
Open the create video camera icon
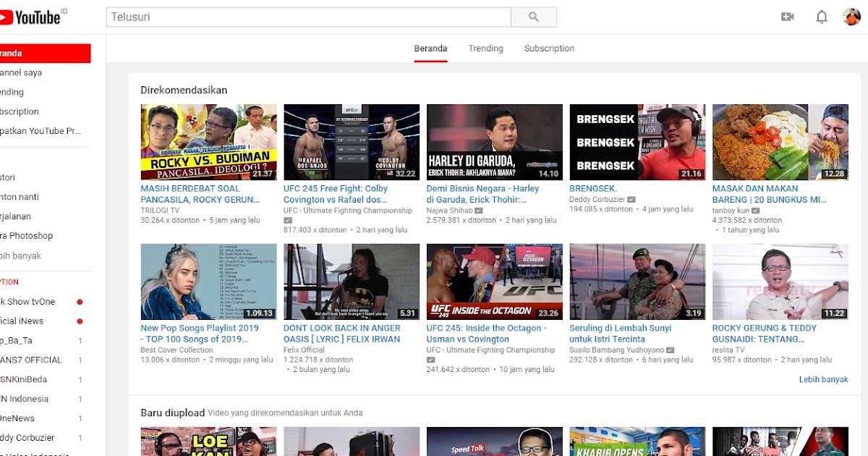[788, 17]
